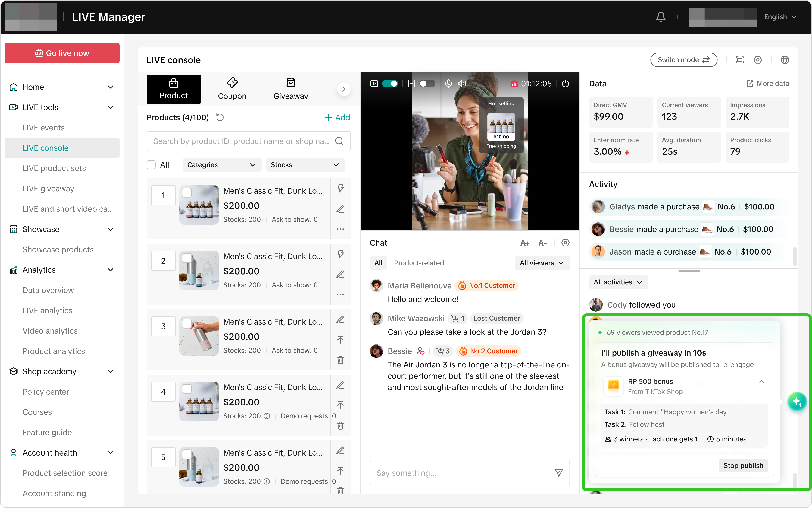Switch to the Coupon tab
The height and width of the screenshot is (508, 812).
[232, 89]
